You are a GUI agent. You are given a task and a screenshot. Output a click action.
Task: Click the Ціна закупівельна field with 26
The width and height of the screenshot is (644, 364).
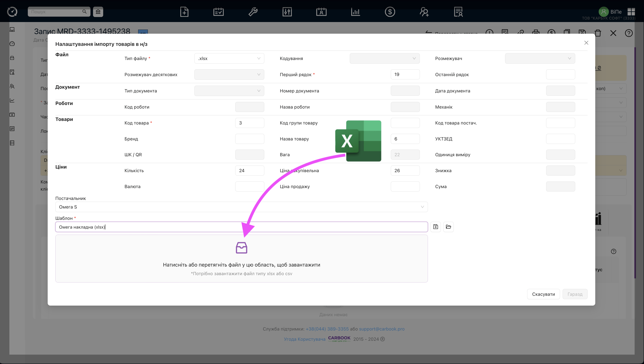click(405, 171)
